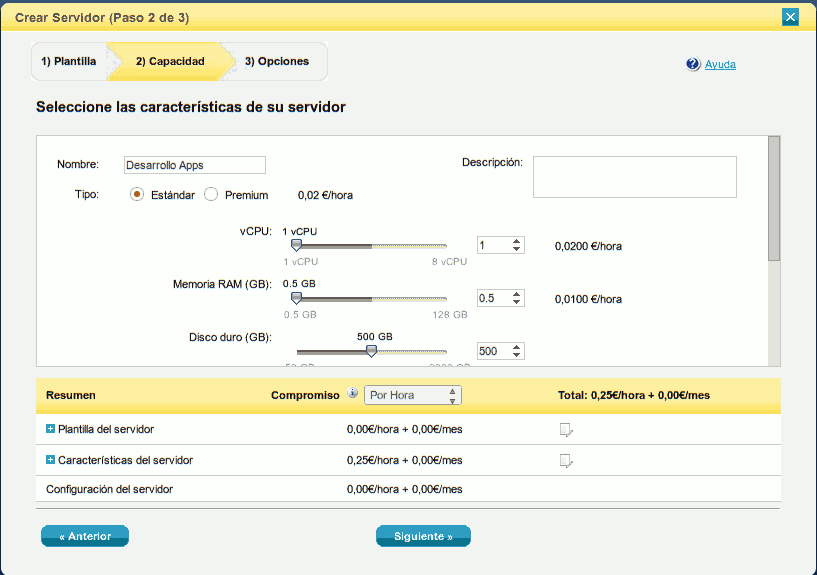The height and width of the screenshot is (575, 817).
Task: Click the Ayuda help link
Action: click(720, 65)
